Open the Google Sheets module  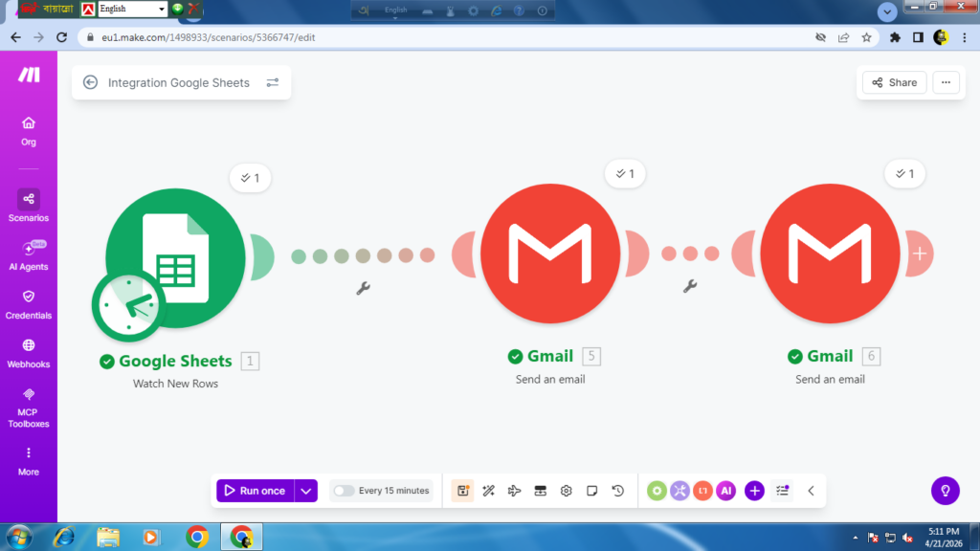(x=176, y=258)
